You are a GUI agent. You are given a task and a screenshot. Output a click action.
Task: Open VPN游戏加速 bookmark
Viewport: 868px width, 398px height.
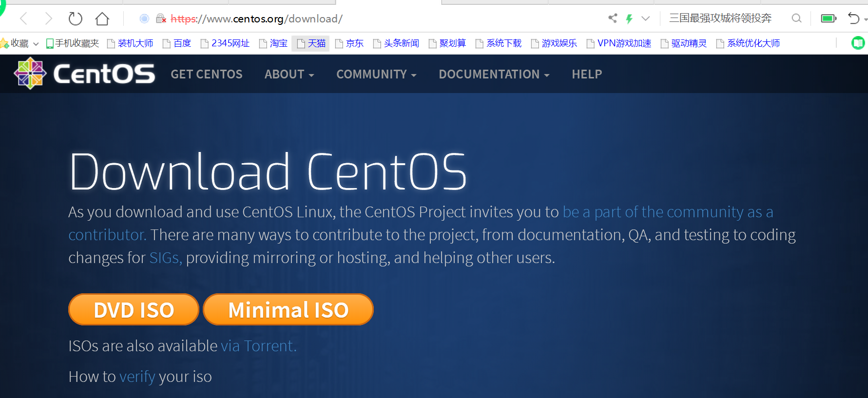(619, 43)
